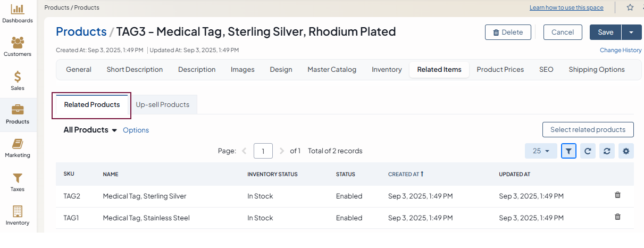Toggle the grid filters funnel button
The width and height of the screenshot is (644, 248).
(x=568, y=151)
